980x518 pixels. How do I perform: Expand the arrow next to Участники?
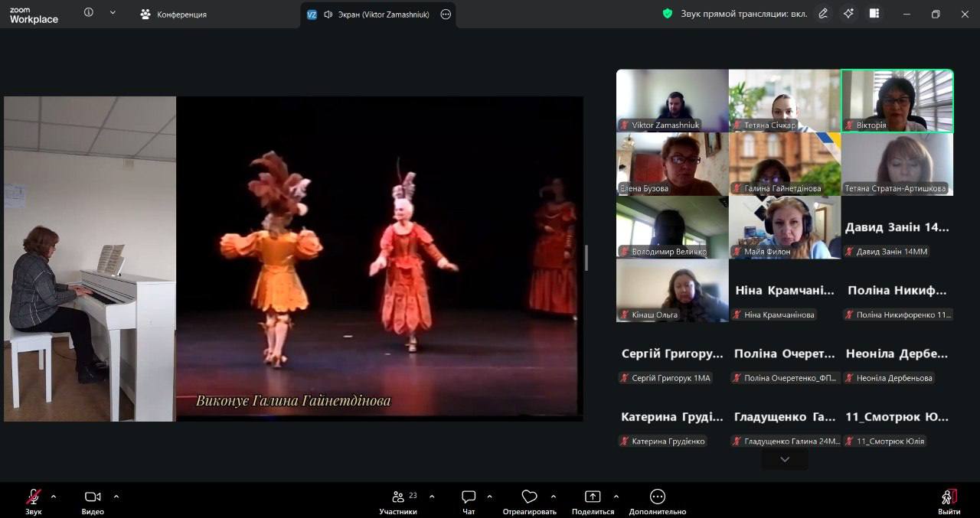click(432, 496)
